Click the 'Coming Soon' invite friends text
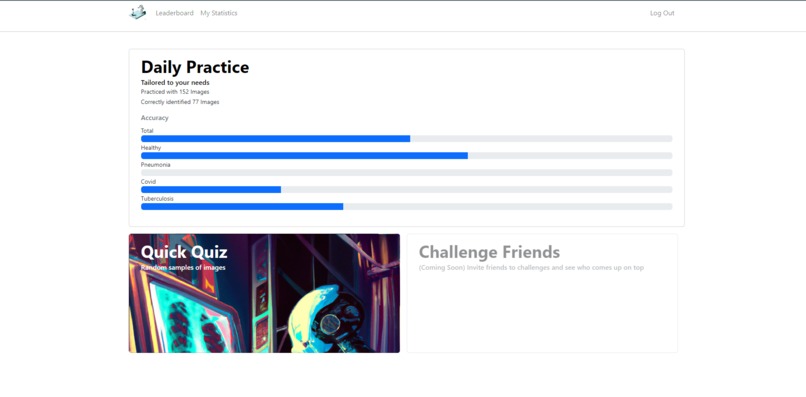The image size is (806, 397). point(532,267)
